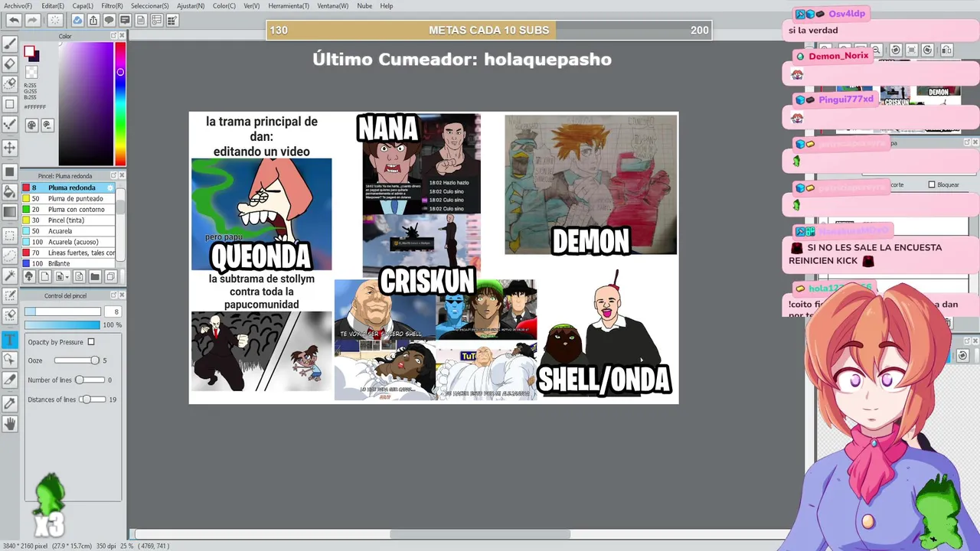Click the '350 dpi' status bar text
The image size is (980, 551).
point(105,546)
